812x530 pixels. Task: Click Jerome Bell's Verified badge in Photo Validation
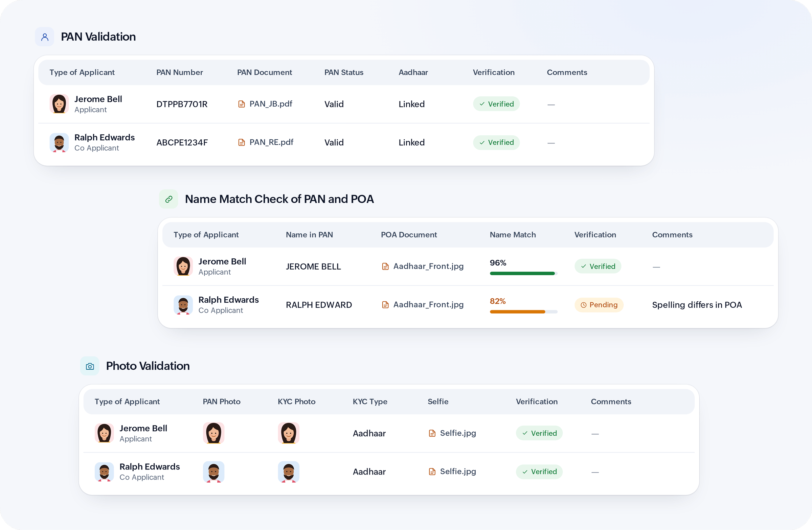point(539,433)
